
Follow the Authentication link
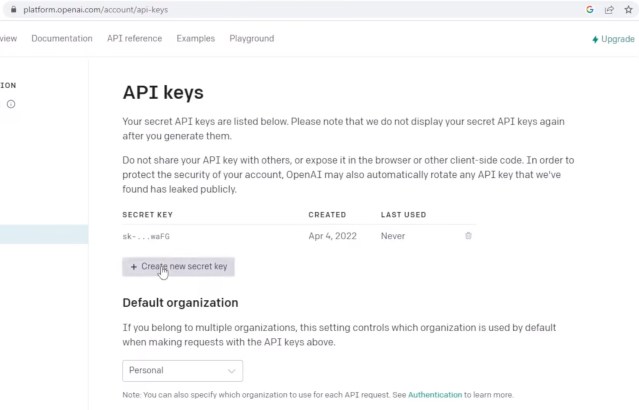(435, 395)
